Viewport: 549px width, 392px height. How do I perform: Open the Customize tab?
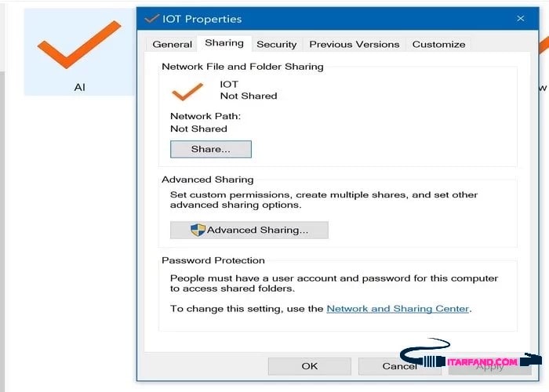(438, 45)
